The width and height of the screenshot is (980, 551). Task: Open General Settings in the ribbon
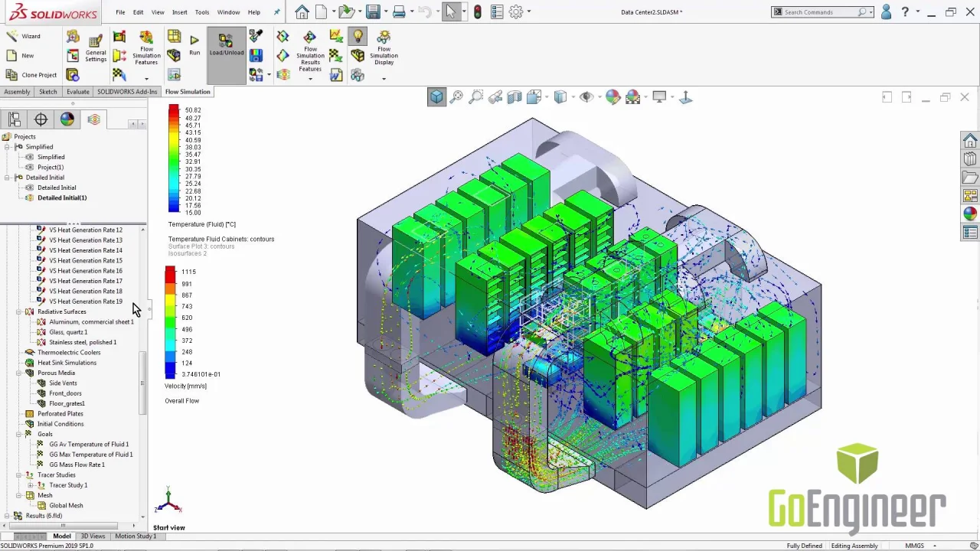coord(96,47)
